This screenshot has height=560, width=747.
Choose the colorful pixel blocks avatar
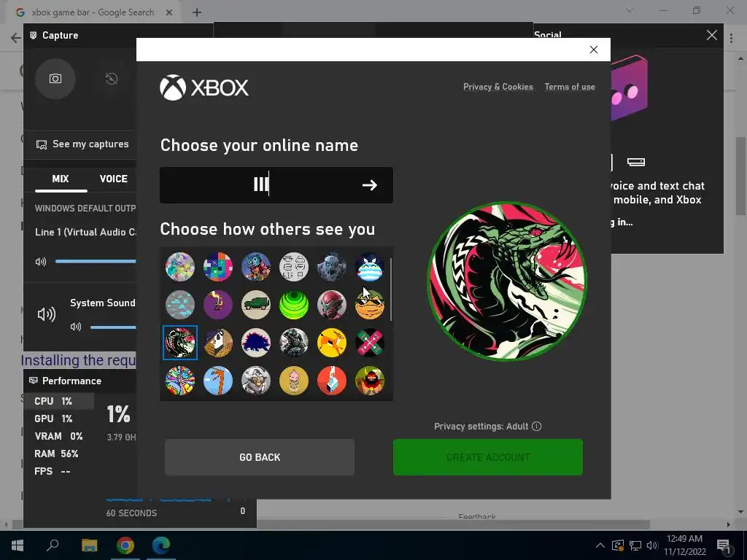[217, 267]
